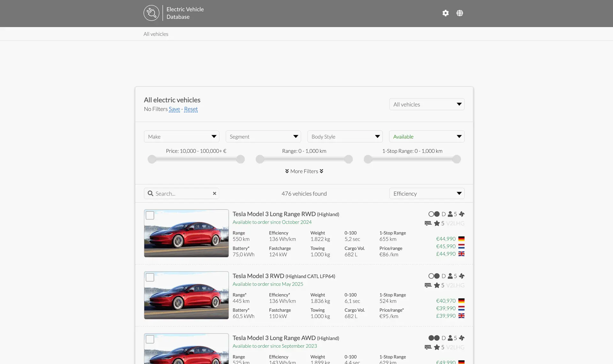Tick compare checkbox for Model 3 RWD CATL LFP64

click(150, 277)
